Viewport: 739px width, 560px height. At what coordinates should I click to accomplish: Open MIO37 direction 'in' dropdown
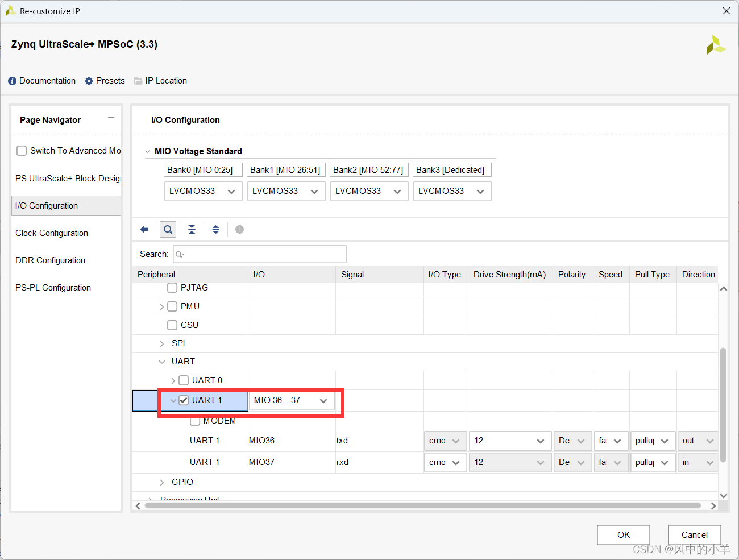point(698,462)
